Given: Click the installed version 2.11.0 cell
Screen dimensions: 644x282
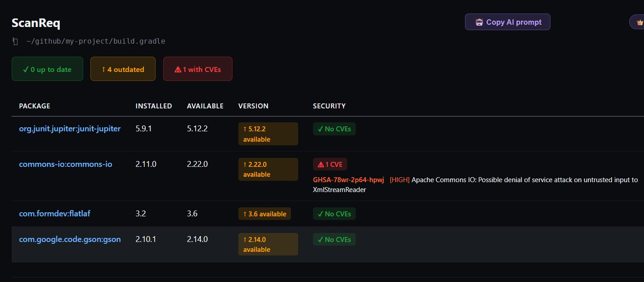Looking at the screenshot, I should tap(146, 164).
